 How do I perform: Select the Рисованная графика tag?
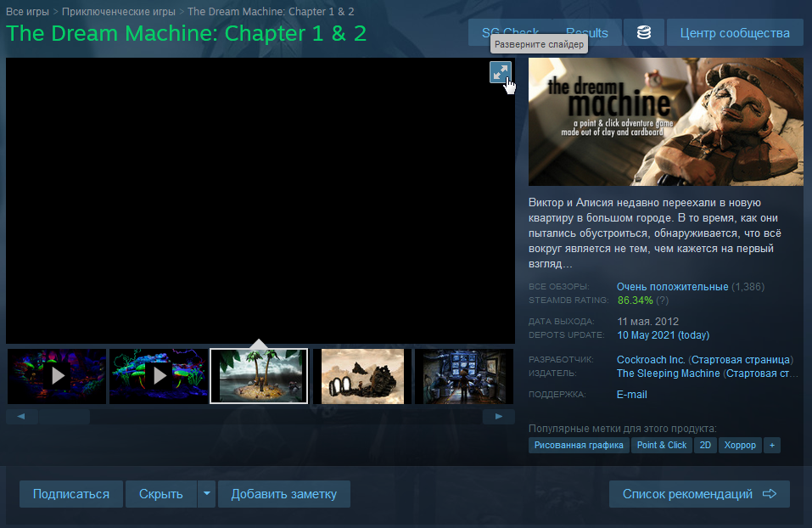579,445
